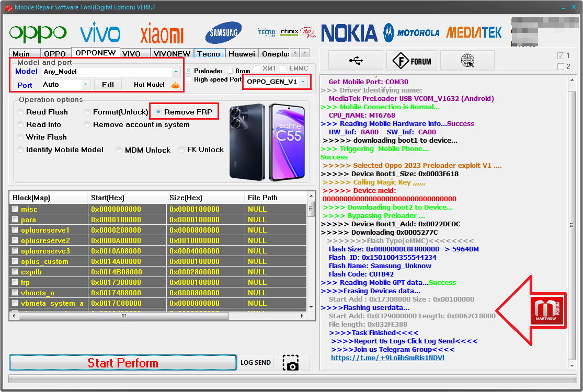
Task: Check the expdb partition checkbox
Action: pyautogui.click(x=15, y=272)
